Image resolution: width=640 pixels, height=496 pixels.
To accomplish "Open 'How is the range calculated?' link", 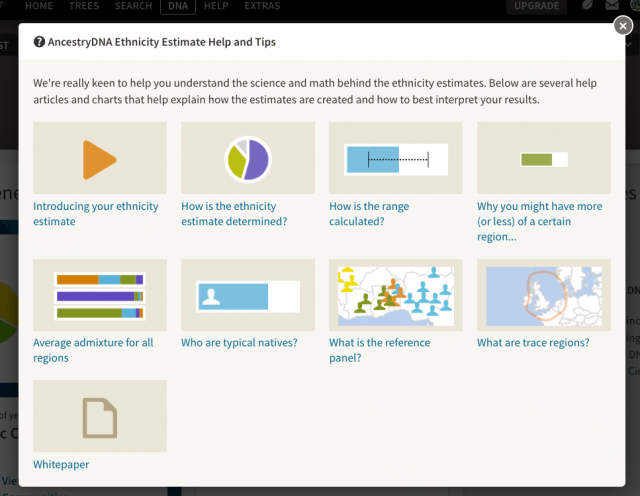I will tap(369, 213).
